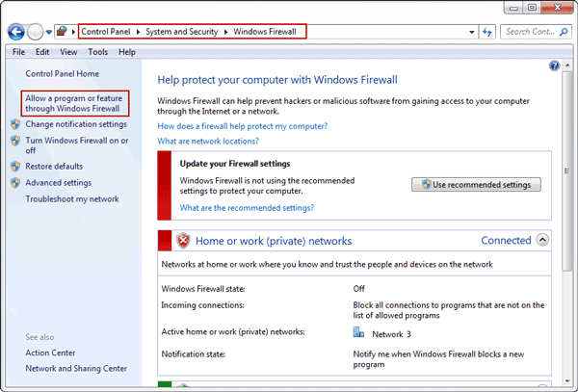
Task: Click Use recommended settings button
Action: click(476, 185)
